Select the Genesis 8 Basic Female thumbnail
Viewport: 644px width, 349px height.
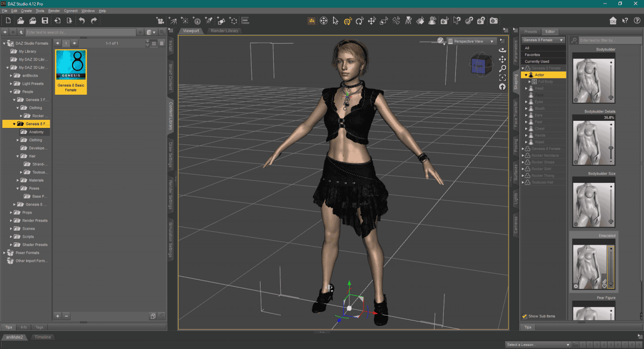click(70, 65)
